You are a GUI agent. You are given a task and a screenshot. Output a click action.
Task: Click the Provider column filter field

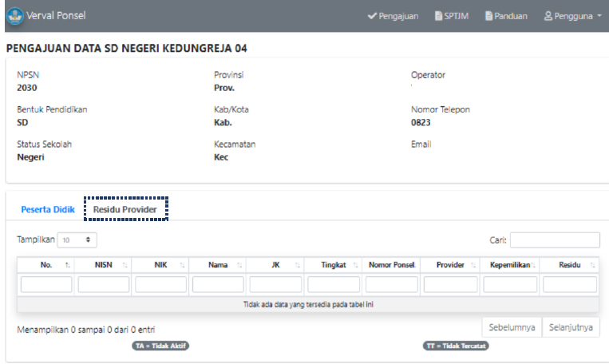[x=450, y=284]
